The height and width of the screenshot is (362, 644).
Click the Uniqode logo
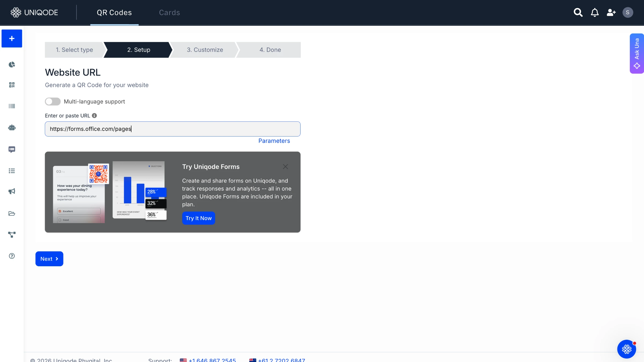click(34, 12)
